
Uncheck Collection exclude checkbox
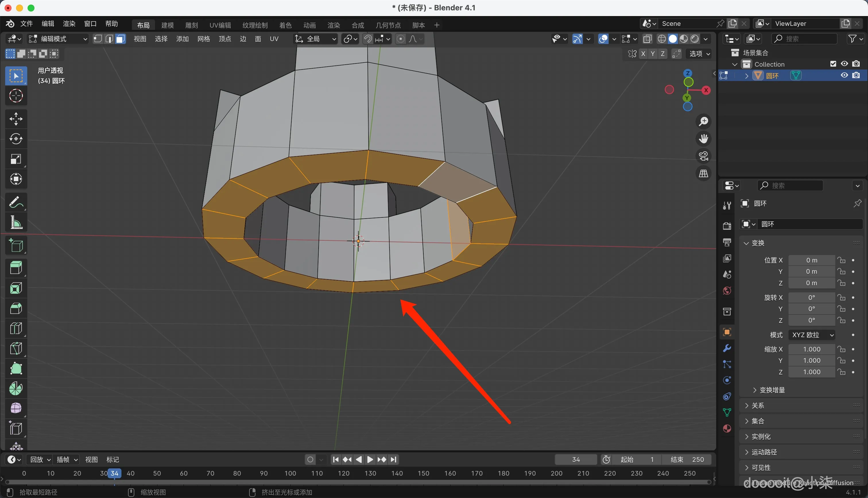click(x=833, y=64)
